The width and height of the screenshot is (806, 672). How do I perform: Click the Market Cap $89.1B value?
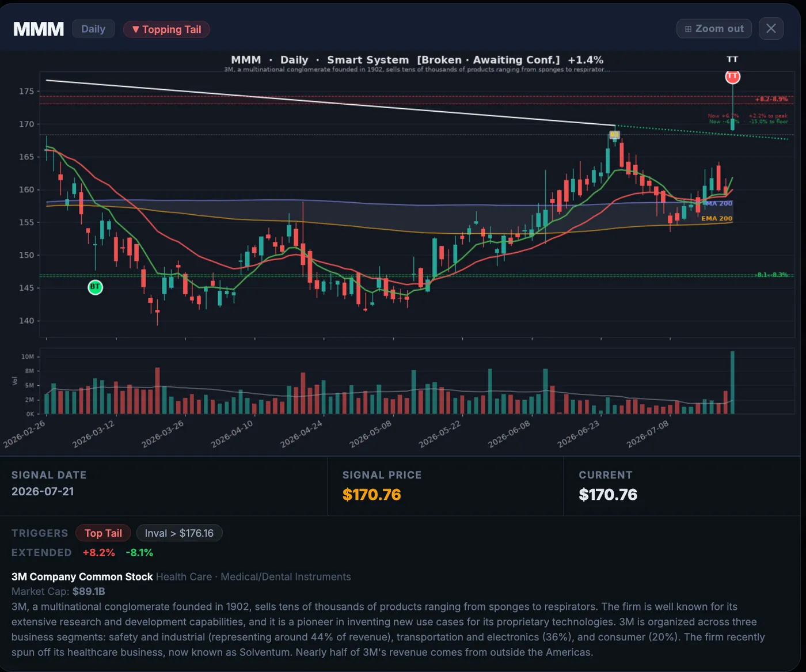[89, 591]
